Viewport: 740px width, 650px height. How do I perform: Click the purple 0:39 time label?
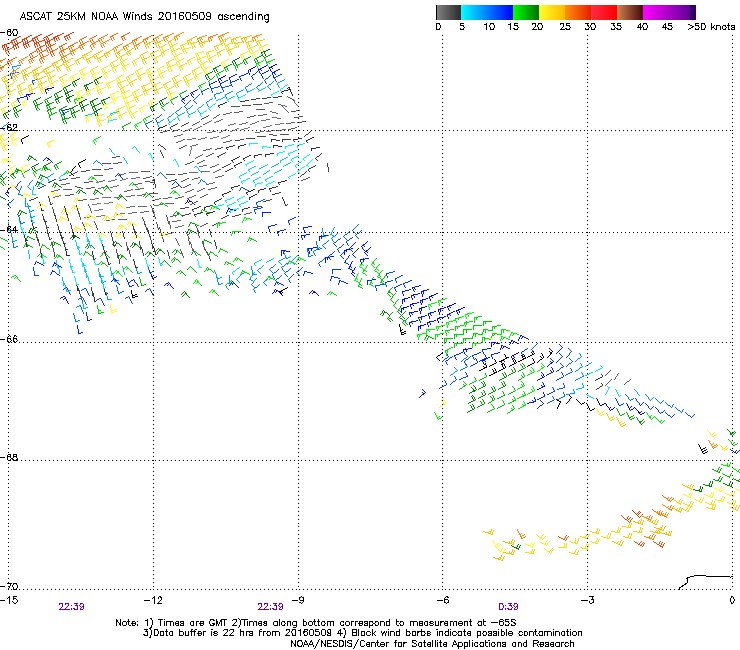[x=508, y=607]
